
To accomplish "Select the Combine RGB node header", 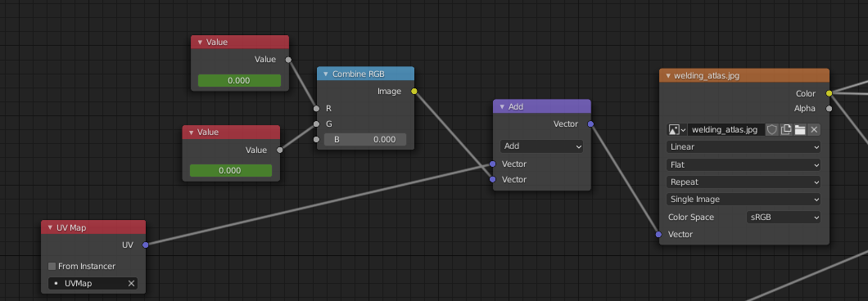I will click(365, 74).
